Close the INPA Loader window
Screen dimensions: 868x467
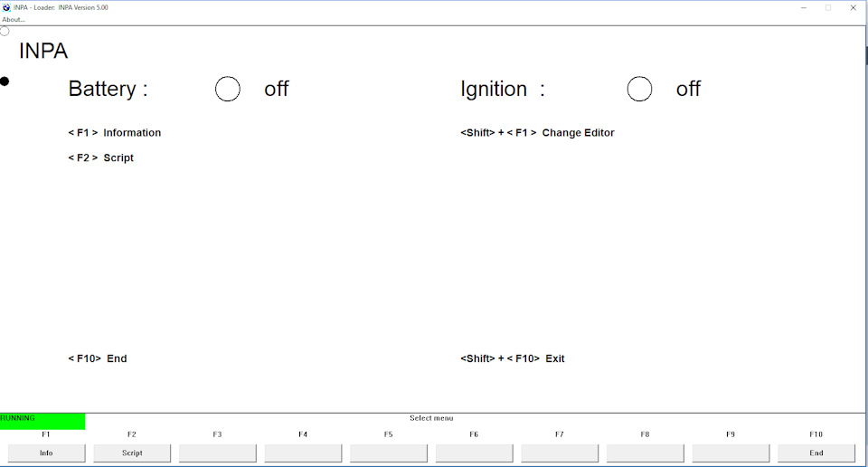click(x=853, y=7)
